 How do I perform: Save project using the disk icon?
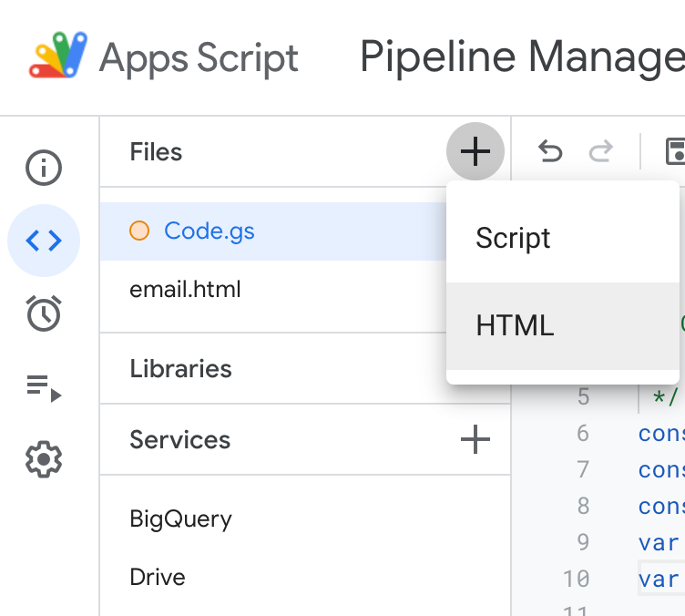pos(675,151)
